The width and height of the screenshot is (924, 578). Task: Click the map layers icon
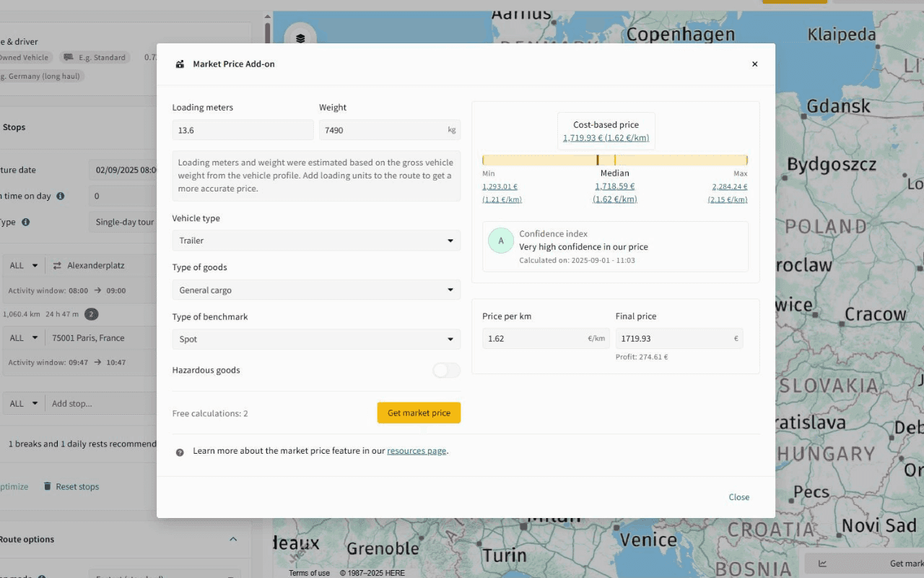click(300, 39)
